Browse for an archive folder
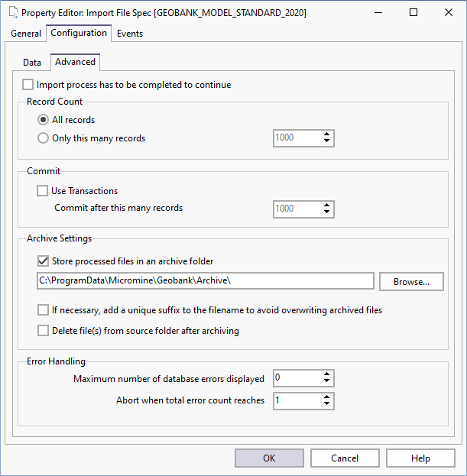The width and height of the screenshot is (467, 476). click(411, 282)
